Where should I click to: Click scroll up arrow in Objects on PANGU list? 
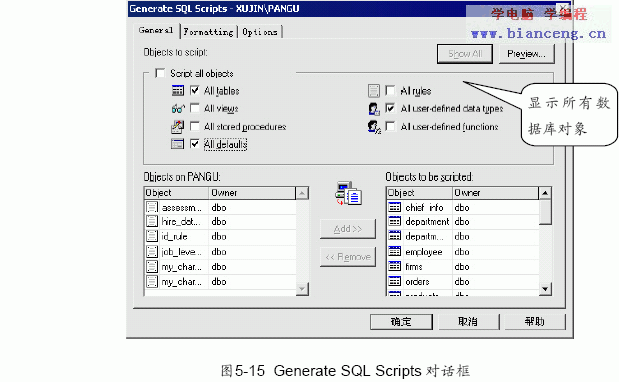[x=302, y=193]
